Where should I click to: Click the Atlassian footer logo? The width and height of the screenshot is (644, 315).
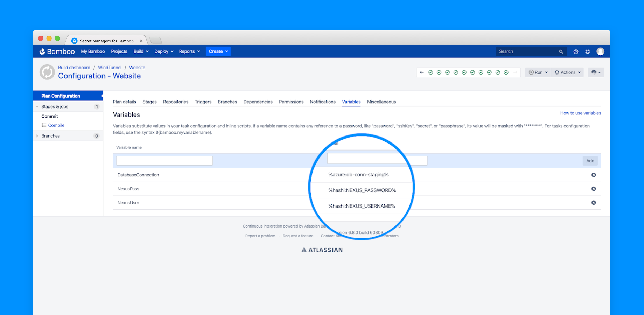click(x=322, y=250)
